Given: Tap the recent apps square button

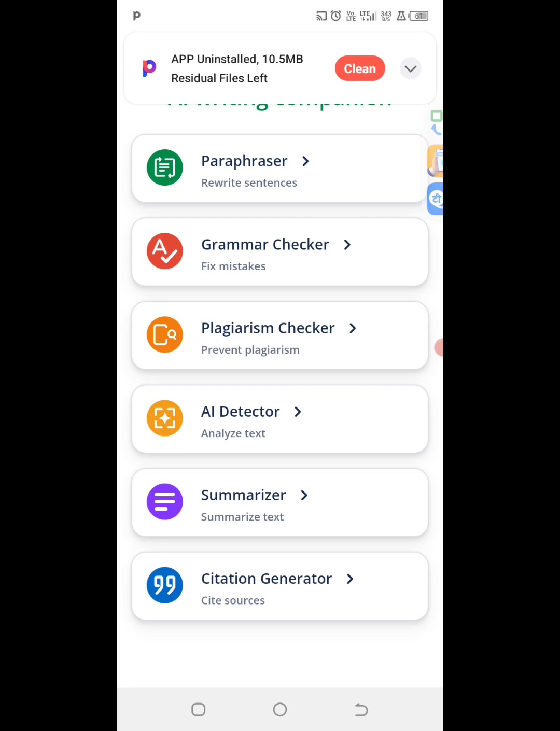Looking at the screenshot, I should 199,710.
